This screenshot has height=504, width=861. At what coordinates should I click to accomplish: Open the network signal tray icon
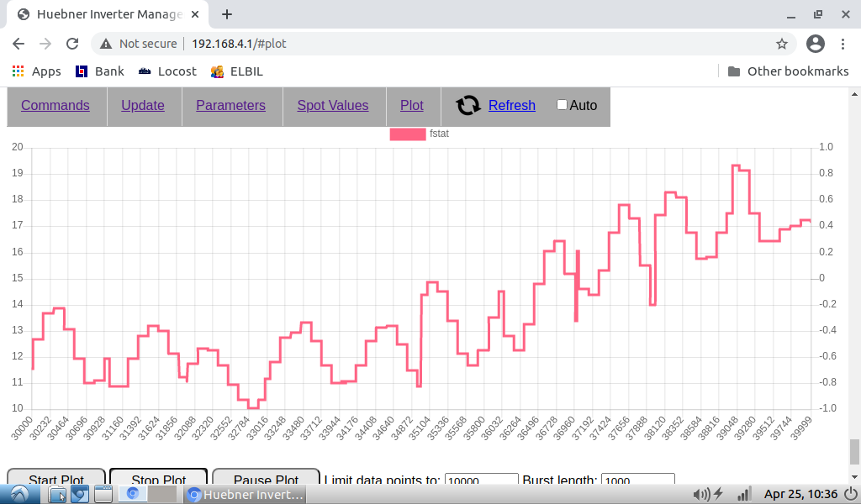click(x=743, y=494)
